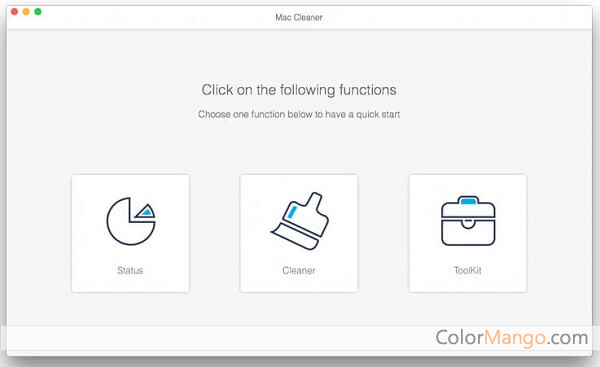
Task: Open the Status pie chart icon
Action: [x=130, y=221]
